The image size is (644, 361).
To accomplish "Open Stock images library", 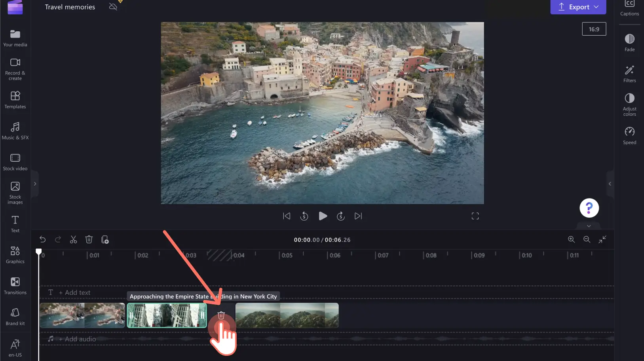I will (x=15, y=193).
